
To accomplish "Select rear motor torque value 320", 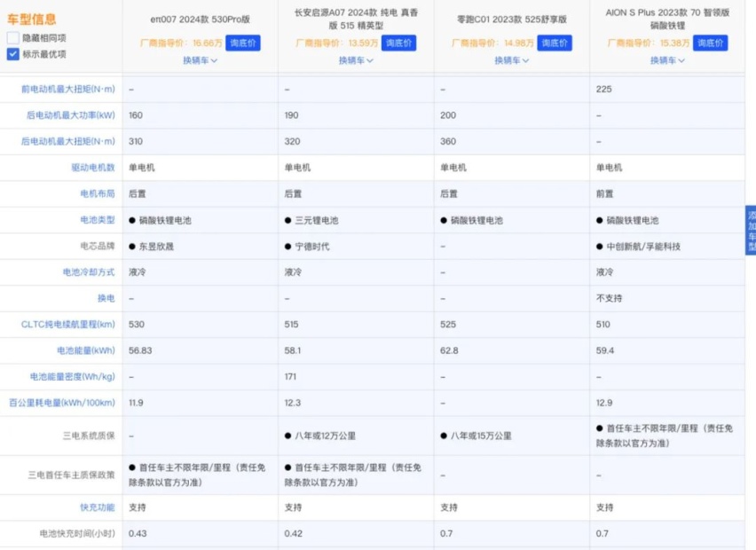I will [x=292, y=141].
